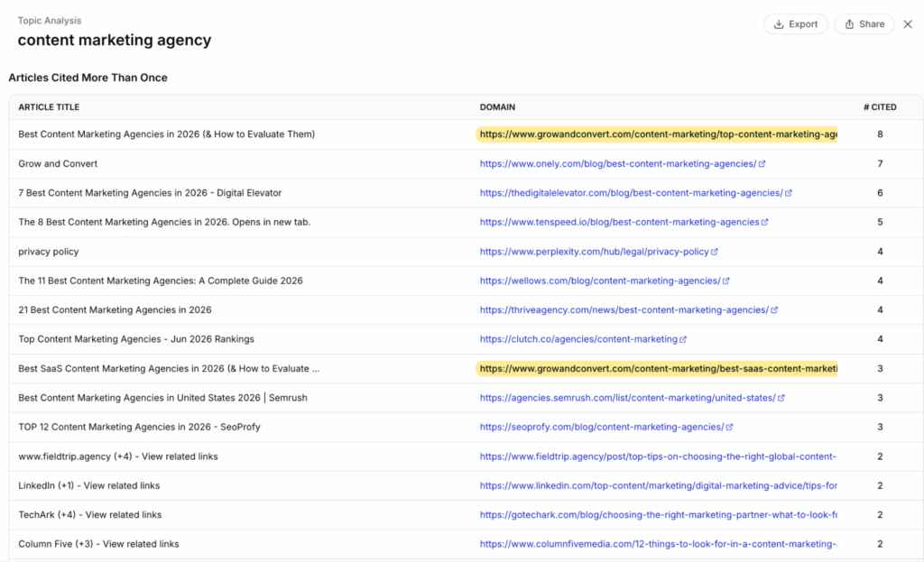Select 'The 8 Best Content Marketing Agencies in 2026' title

(x=164, y=222)
